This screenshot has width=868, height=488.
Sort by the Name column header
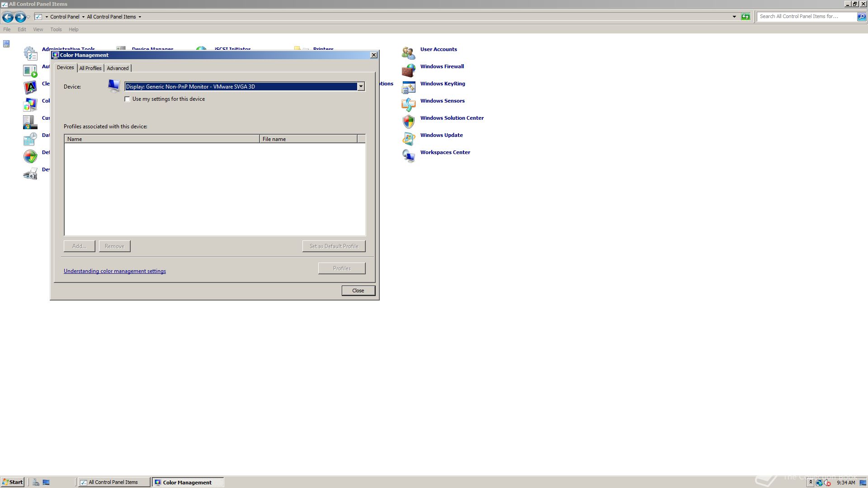[162, 139]
